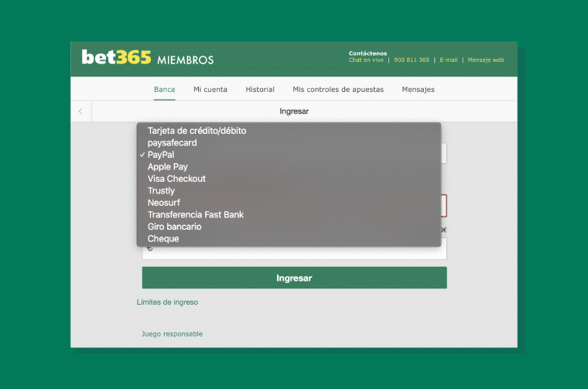This screenshot has width=588, height=389.
Task: Choose Apple Pay as deposit method
Action: 289,167
